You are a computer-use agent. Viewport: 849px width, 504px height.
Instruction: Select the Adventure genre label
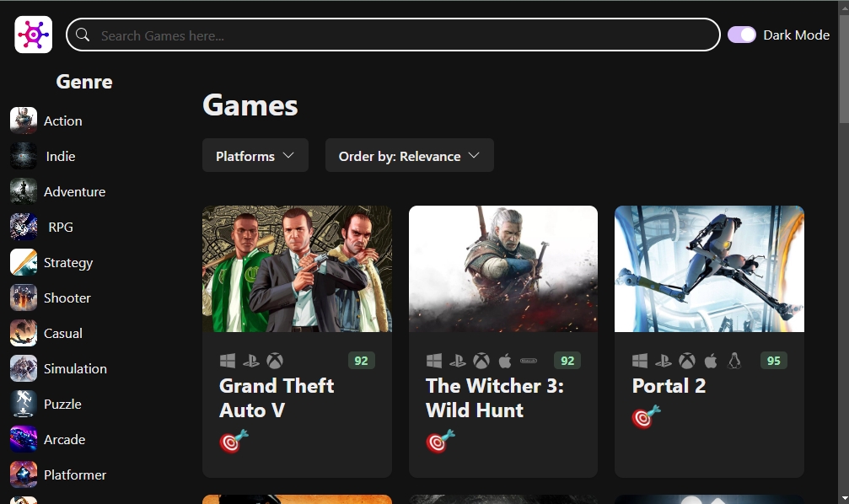click(75, 191)
